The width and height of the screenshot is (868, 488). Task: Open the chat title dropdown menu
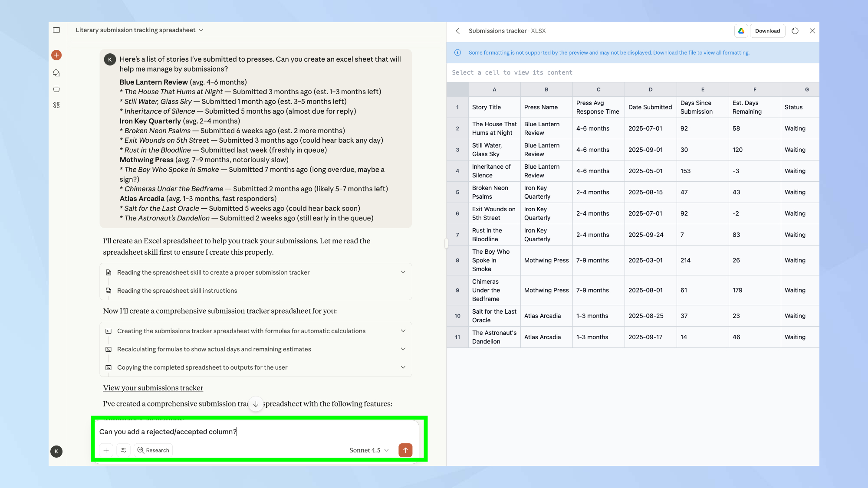coord(201,30)
